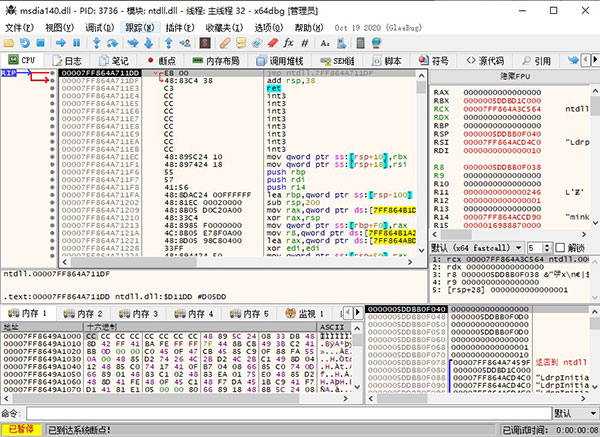Switch to the 断点 breakpoints tab

click(x=161, y=60)
